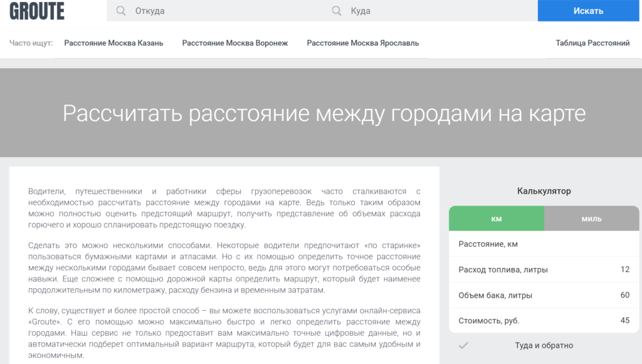Focus the Куда destination input field
Image resolution: width=642 pixels, height=364 pixels.
tap(439, 11)
